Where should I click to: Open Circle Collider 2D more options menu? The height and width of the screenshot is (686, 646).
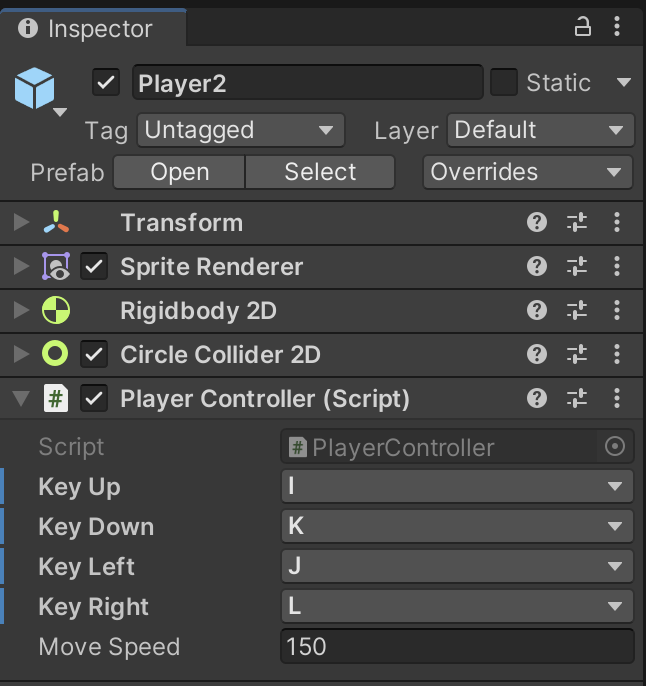[x=617, y=355]
